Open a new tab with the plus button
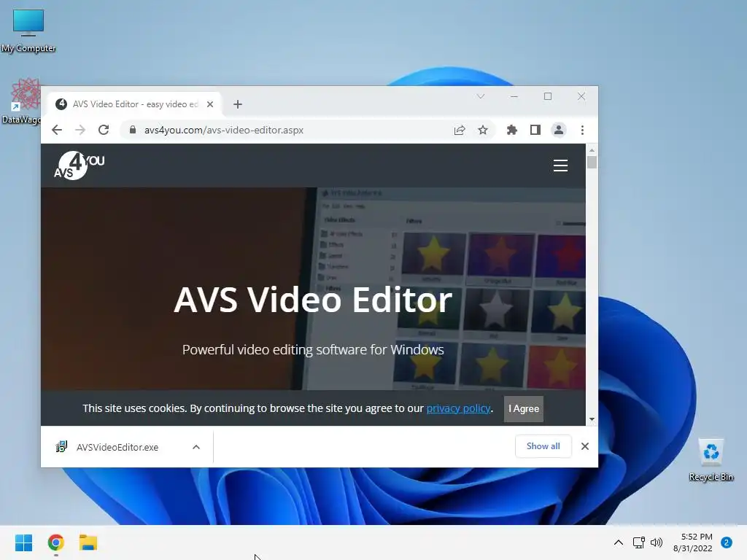This screenshot has height=560, width=747. coord(238,104)
